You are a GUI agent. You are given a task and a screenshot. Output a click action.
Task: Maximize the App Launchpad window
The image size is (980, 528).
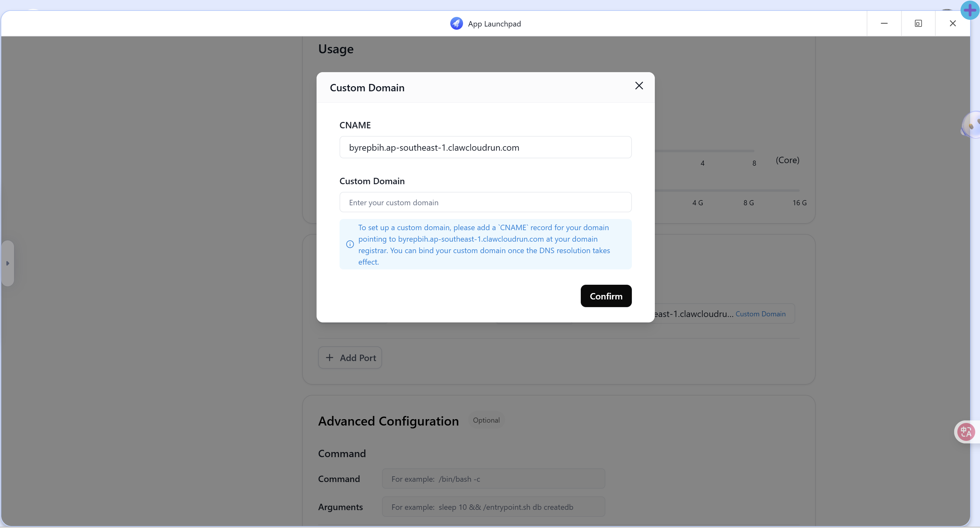(x=918, y=24)
